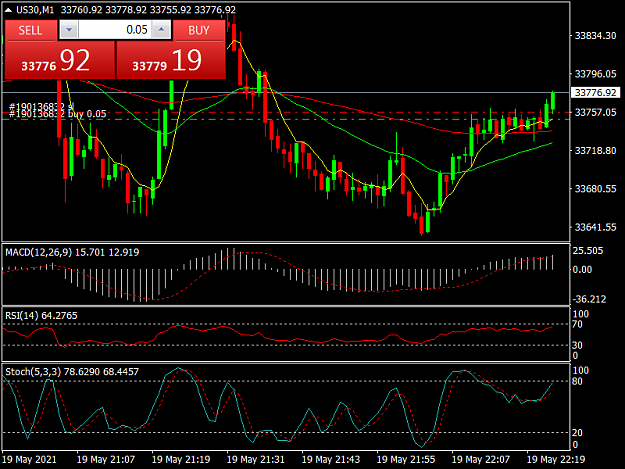The height and width of the screenshot is (469, 625).
Task: Click time axis label 19 May 21:43
Action: pyautogui.click(x=330, y=459)
